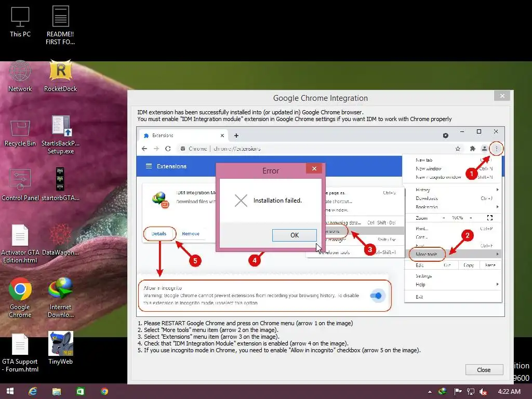This screenshot has width=532, height=399.
Task: Click 'IDM extension has been successfully installed' text
Action: click(x=250, y=112)
